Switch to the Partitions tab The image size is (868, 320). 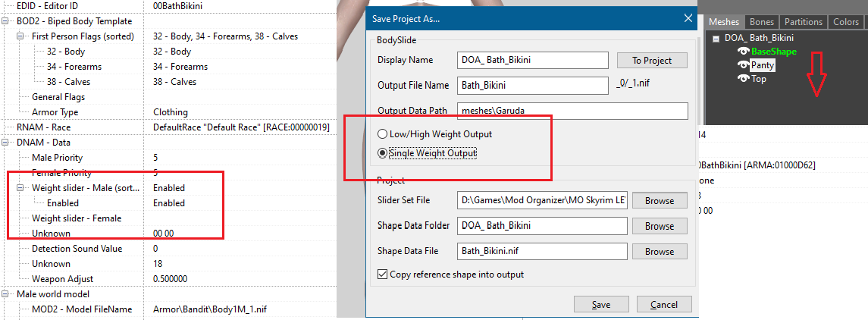pyautogui.click(x=804, y=21)
